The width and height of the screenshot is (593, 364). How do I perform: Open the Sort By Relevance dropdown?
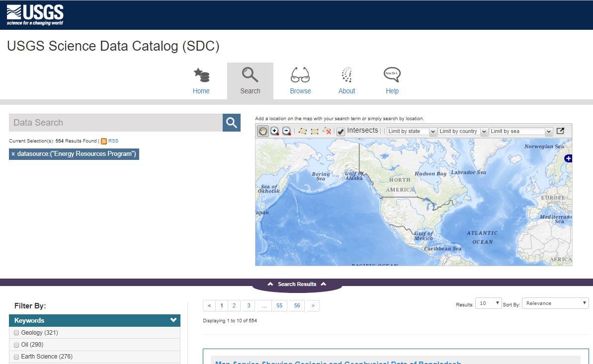tap(555, 303)
